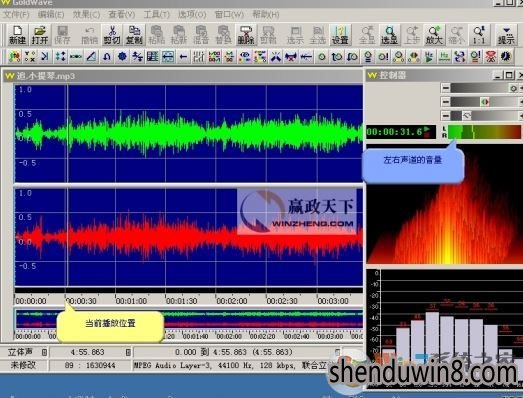
Task: Click the 粘贴 (Paste) toolbar button
Action: coord(156,35)
